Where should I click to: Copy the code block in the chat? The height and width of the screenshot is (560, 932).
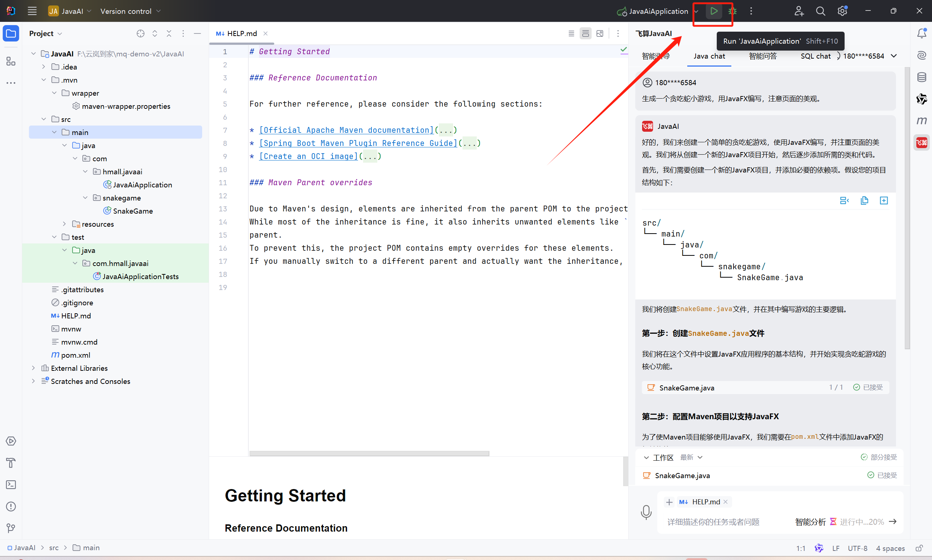pyautogui.click(x=864, y=200)
